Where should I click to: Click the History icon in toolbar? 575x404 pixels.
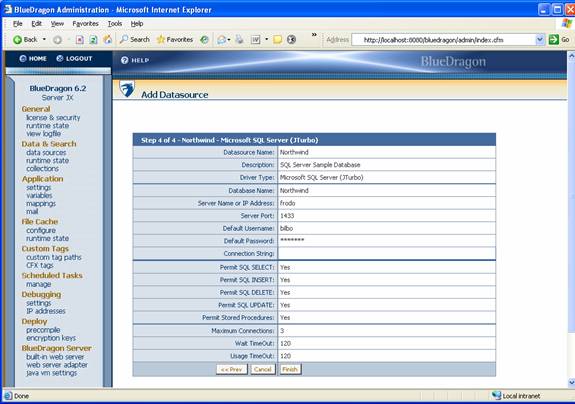point(204,40)
